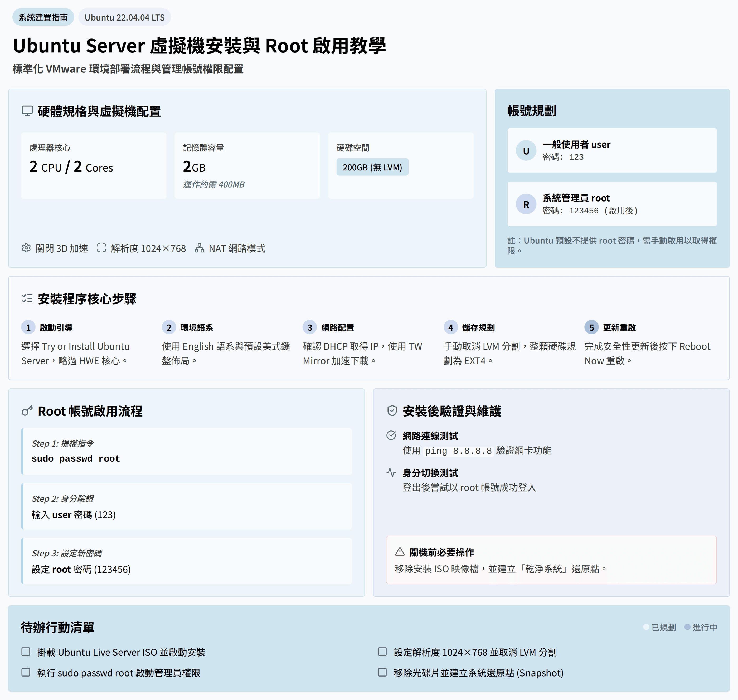The height and width of the screenshot is (700, 738).
Task: Click the monitor icon beside 硬體規格與虛擬機配置
Action: (27, 111)
